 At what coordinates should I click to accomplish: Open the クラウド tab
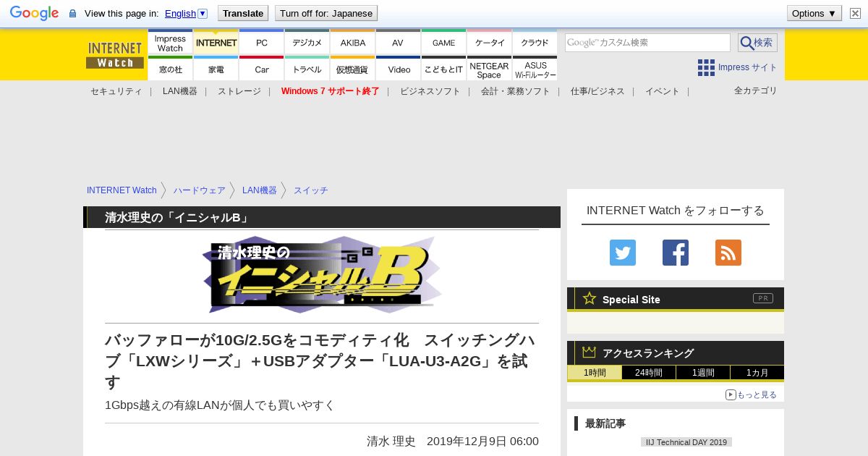pyautogui.click(x=535, y=43)
